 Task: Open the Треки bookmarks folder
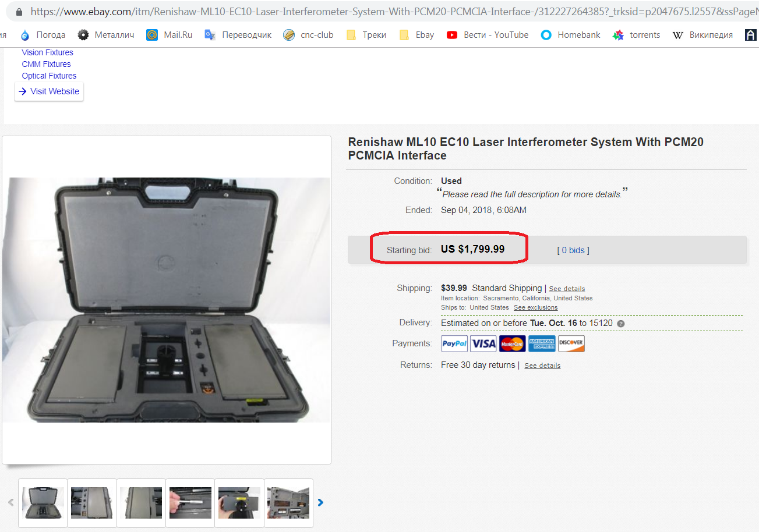tap(366, 35)
